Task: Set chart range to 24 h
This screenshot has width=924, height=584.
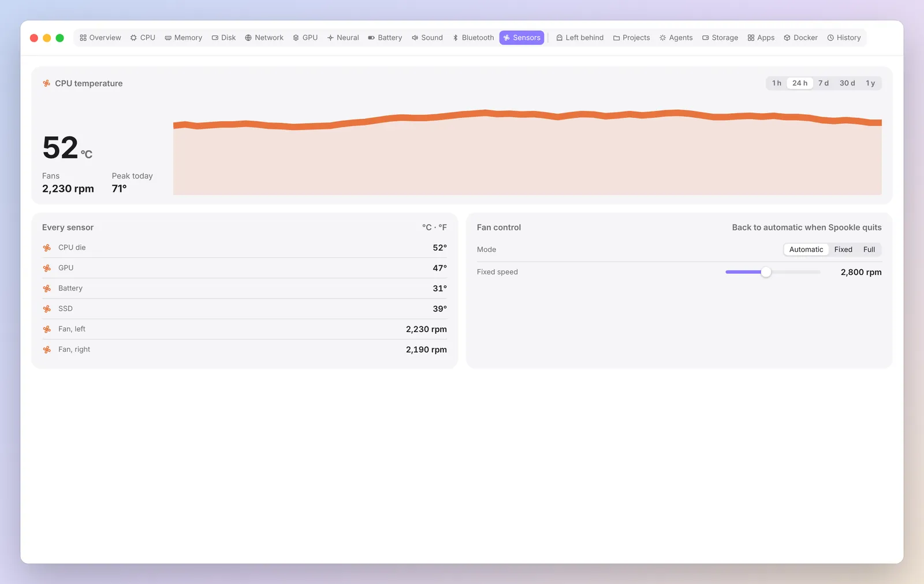Action: pyautogui.click(x=800, y=83)
